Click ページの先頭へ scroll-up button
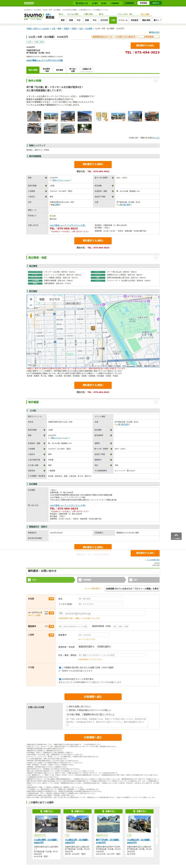This screenshot has width=186, height=868. pyautogui.click(x=176, y=536)
